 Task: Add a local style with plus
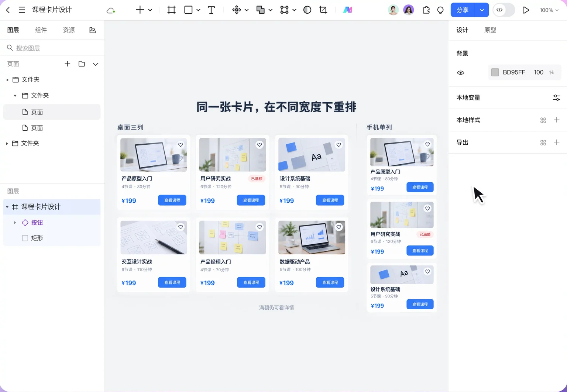557,120
